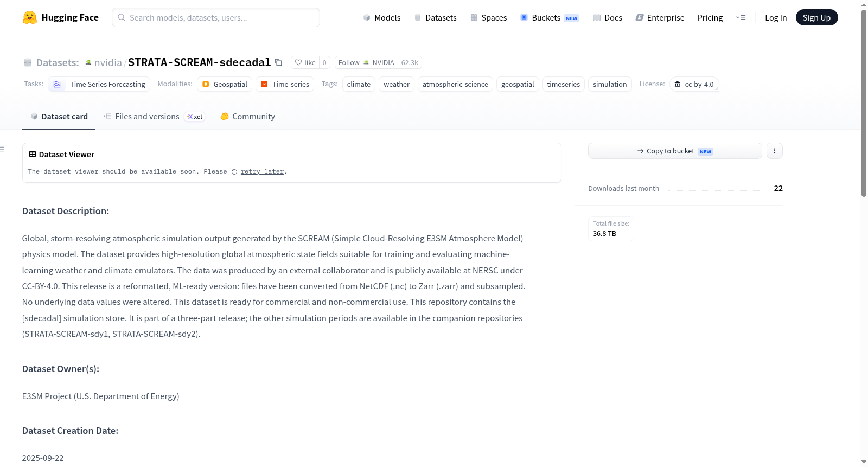Open the Datasets page in navbar
This screenshot has height=467, width=868.
point(435,17)
